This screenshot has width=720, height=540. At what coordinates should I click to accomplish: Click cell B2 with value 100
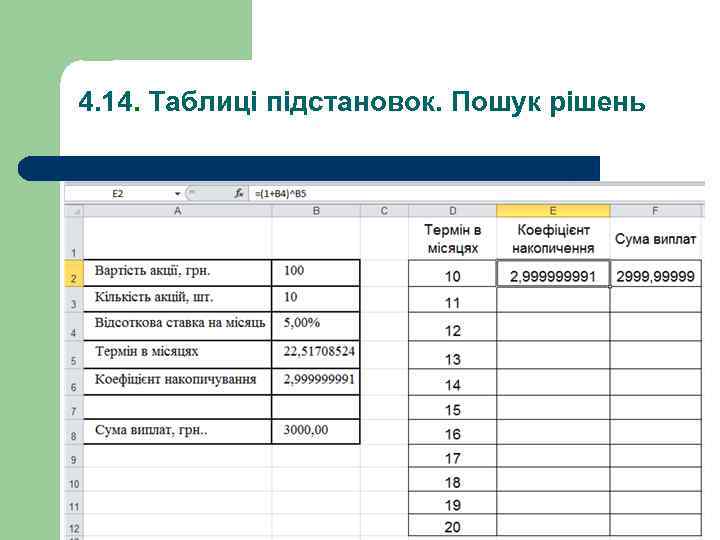click(316, 273)
